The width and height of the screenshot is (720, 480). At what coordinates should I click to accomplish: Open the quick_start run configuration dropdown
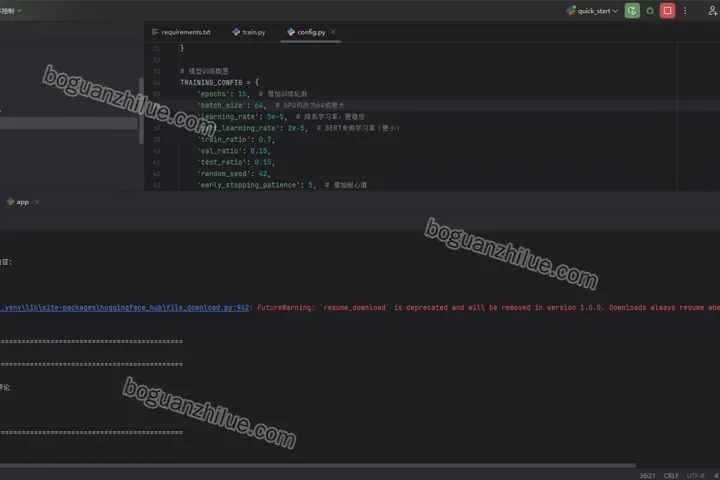(x=593, y=11)
